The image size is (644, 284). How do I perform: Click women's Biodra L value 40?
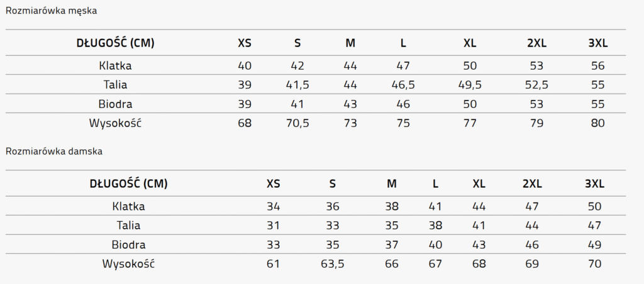435,244
